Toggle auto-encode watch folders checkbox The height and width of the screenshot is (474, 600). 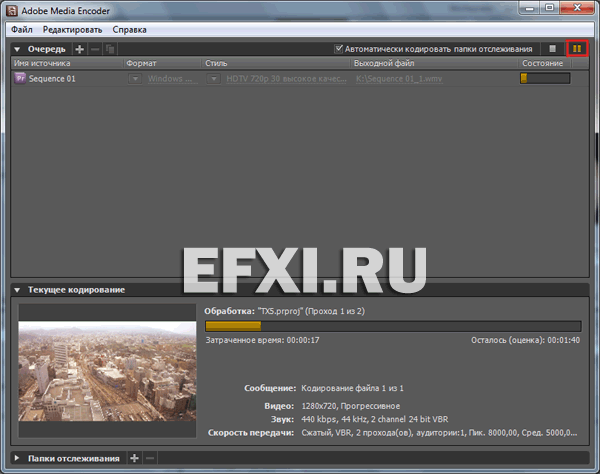(x=339, y=48)
